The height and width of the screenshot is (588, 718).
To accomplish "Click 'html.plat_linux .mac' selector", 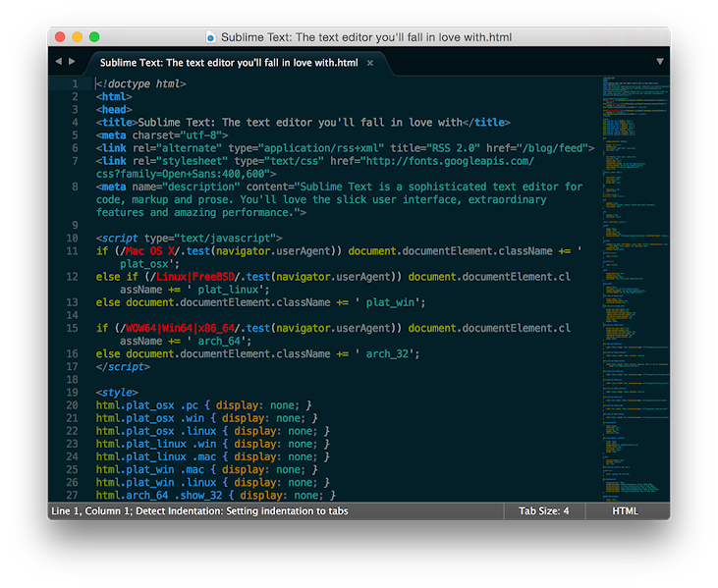I will (156, 456).
